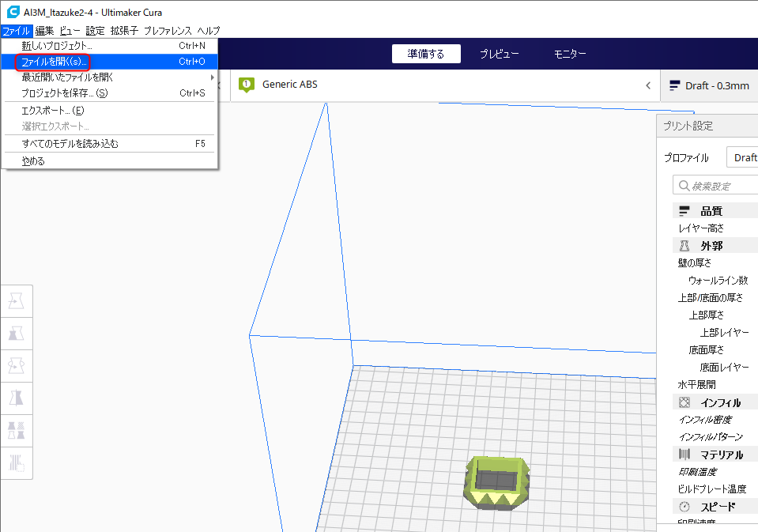This screenshot has width=758, height=532.
Task: Switch to the プレビュー tab
Action: click(x=499, y=55)
